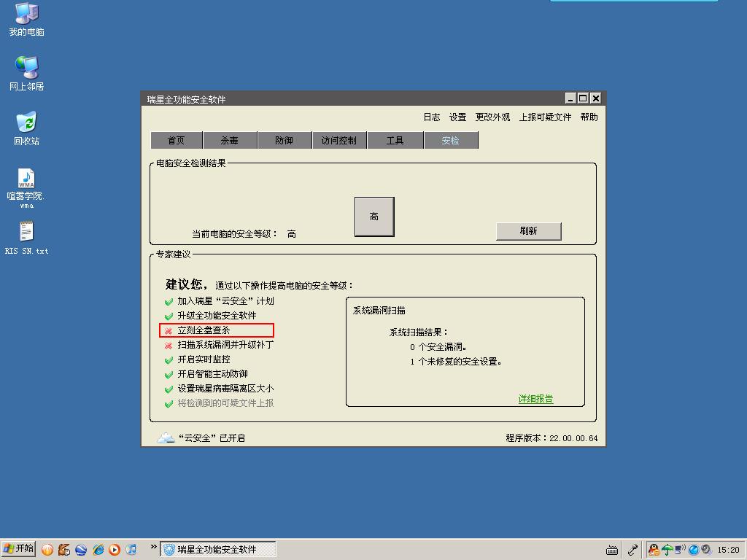The width and height of the screenshot is (747, 560).
Task: Minimize the 瑞星全功能安全软件 window
Action: 570,98
